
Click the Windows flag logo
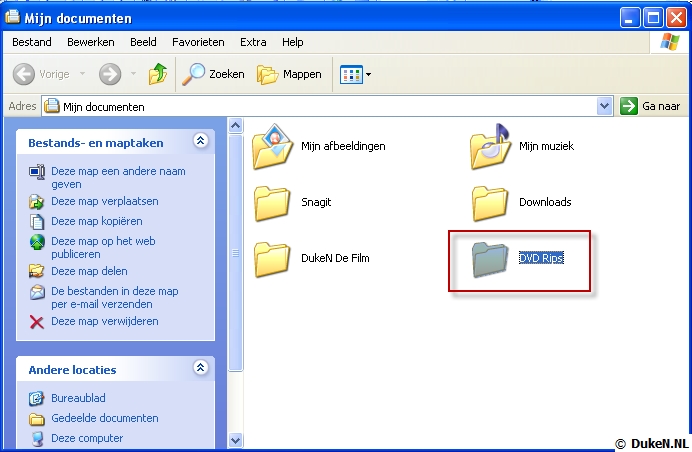click(669, 42)
